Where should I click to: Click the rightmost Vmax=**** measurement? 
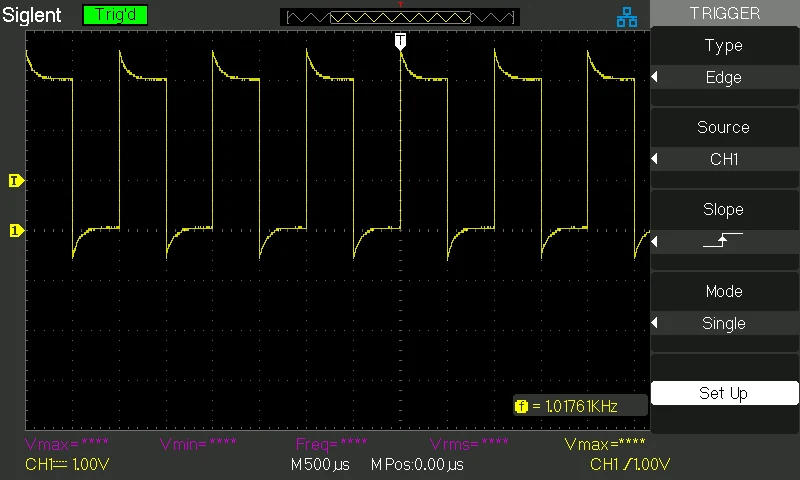605,444
